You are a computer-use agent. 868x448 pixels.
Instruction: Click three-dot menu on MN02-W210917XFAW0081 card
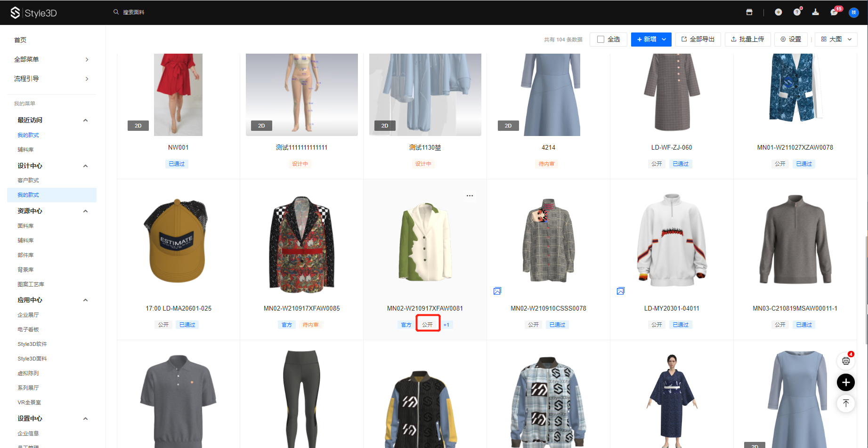(x=470, y=196)
